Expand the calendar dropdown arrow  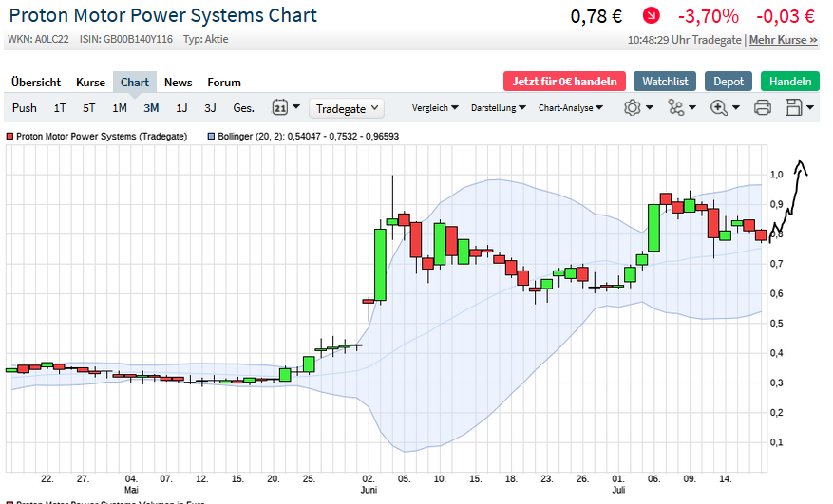tap(296, 106)
